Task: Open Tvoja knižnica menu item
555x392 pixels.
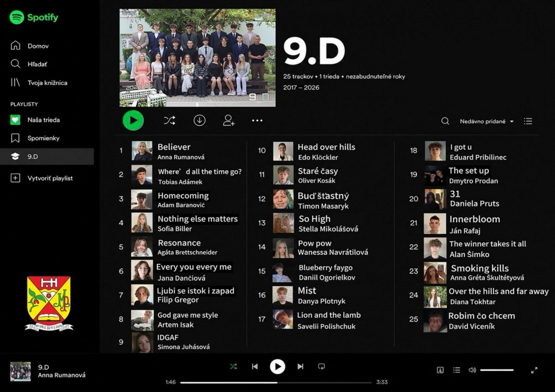Action: click(47, 83)
